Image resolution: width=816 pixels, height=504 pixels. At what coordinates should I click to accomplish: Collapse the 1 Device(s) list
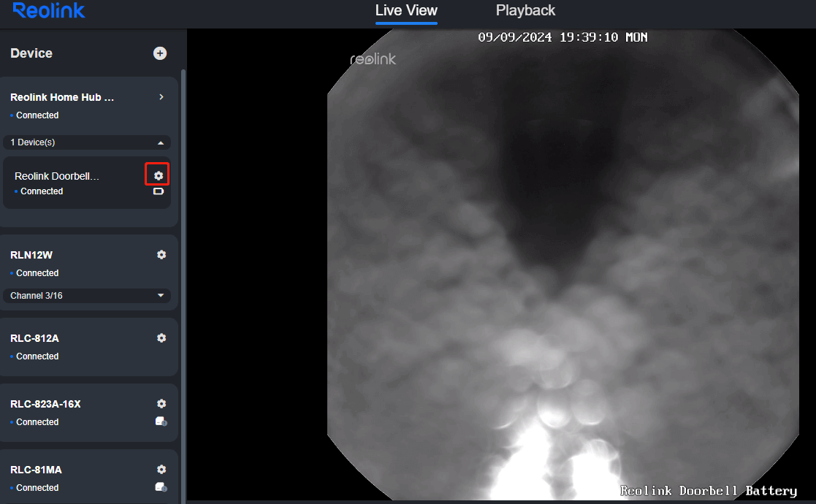[87, 142]
